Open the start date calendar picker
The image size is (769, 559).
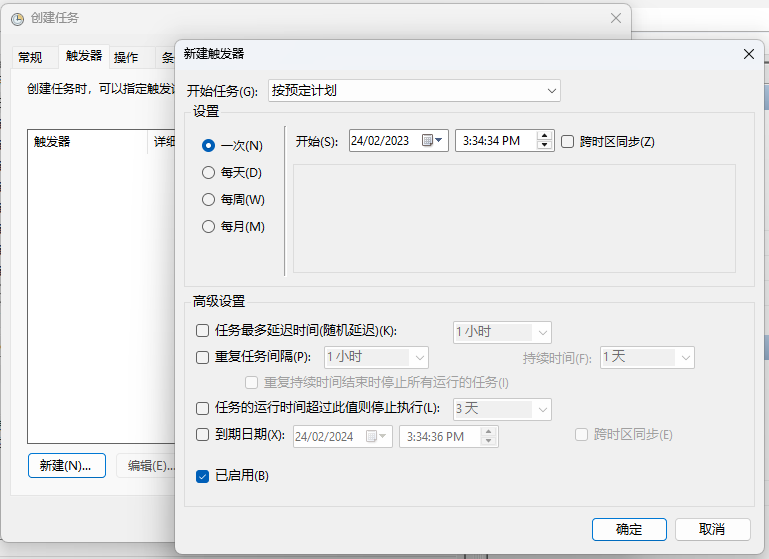tap(432, 141)
